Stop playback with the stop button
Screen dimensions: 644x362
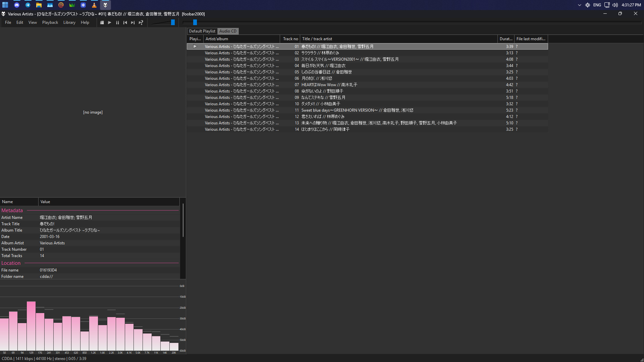(x=102, y=22)
